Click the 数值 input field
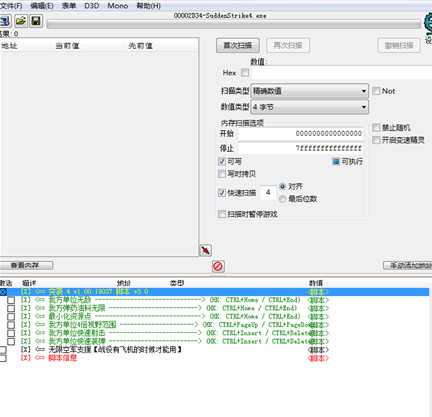 342,72
